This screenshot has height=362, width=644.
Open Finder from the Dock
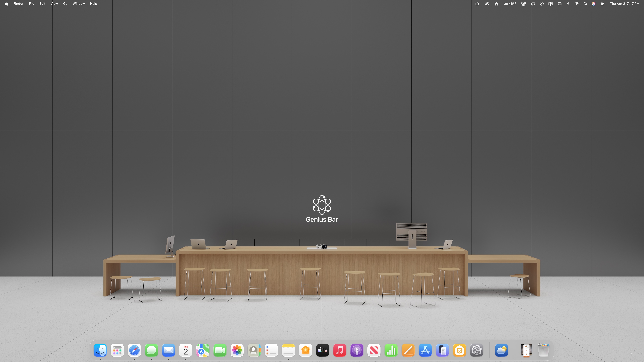coord(100,350)
